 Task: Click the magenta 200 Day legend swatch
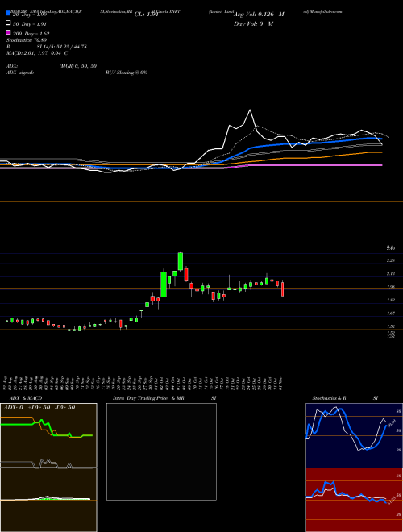(8, 33)
